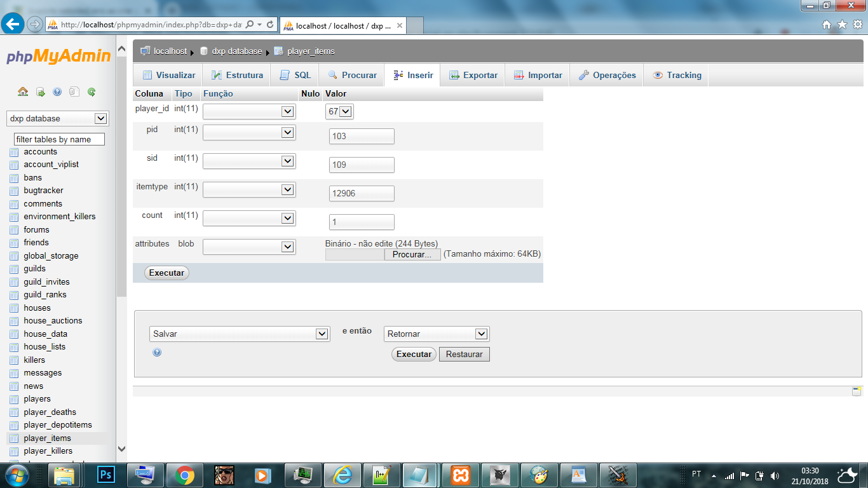Open the Salvar action dropdown
Screen dimensions: 868x488
[240, 334]
